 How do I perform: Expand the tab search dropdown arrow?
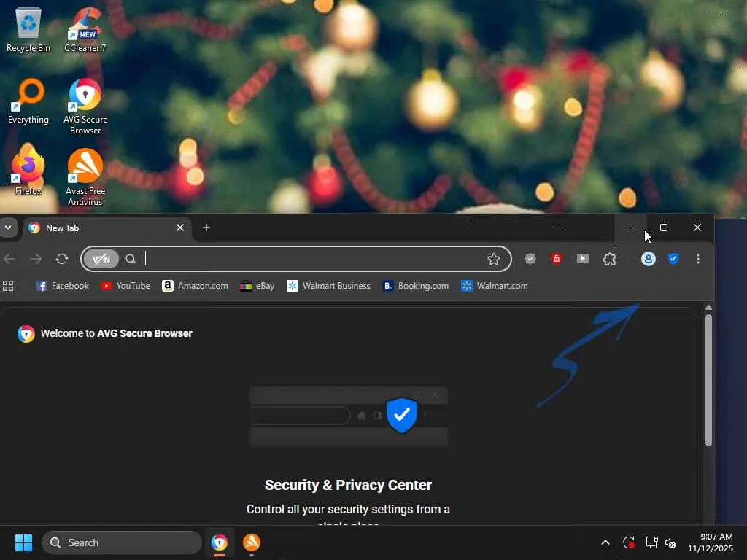coord(8,227)
